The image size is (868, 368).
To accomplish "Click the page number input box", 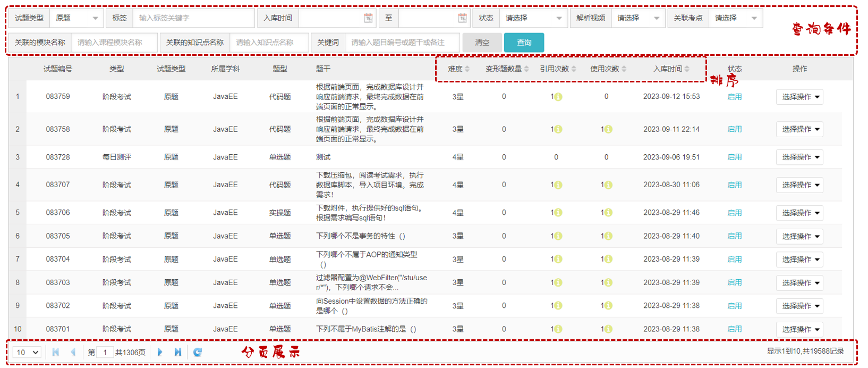I will (105, 353).
